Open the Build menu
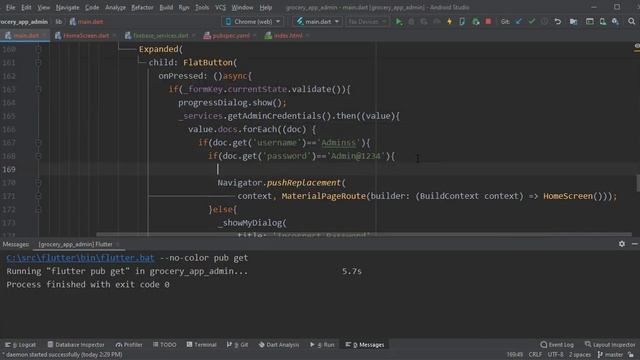The width and height of the screenshot is (640, 360). click(166, 7)
